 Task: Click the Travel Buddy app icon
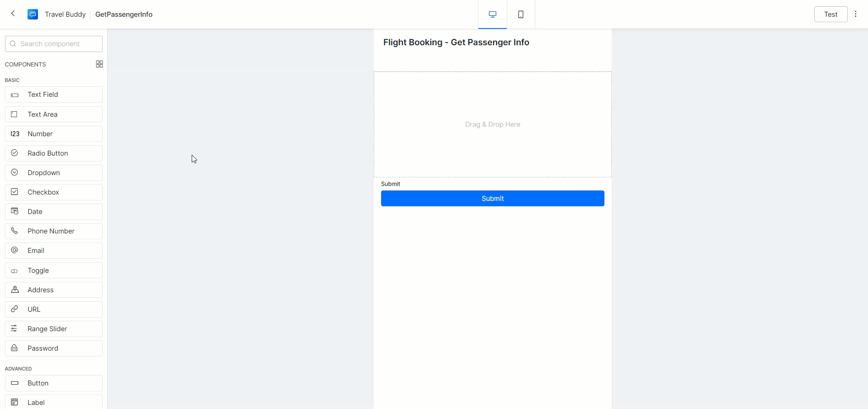(33, 14)
